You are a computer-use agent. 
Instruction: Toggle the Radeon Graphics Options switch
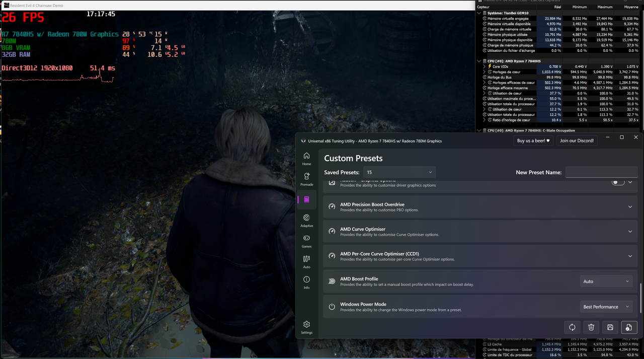618,182
